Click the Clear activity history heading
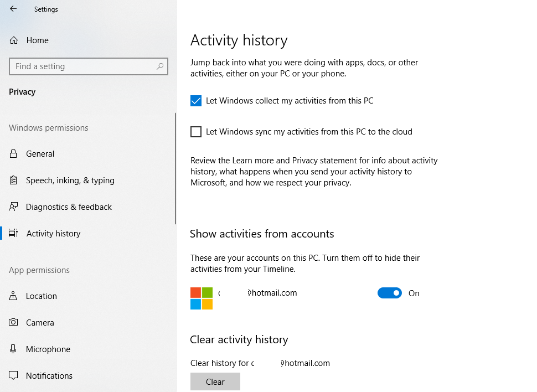This screenshot has width=537, height=392. 239,339
